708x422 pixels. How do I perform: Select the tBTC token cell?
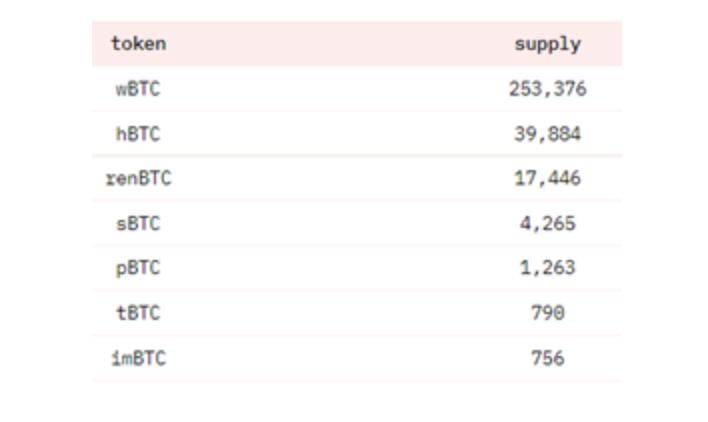coord(138,313)
